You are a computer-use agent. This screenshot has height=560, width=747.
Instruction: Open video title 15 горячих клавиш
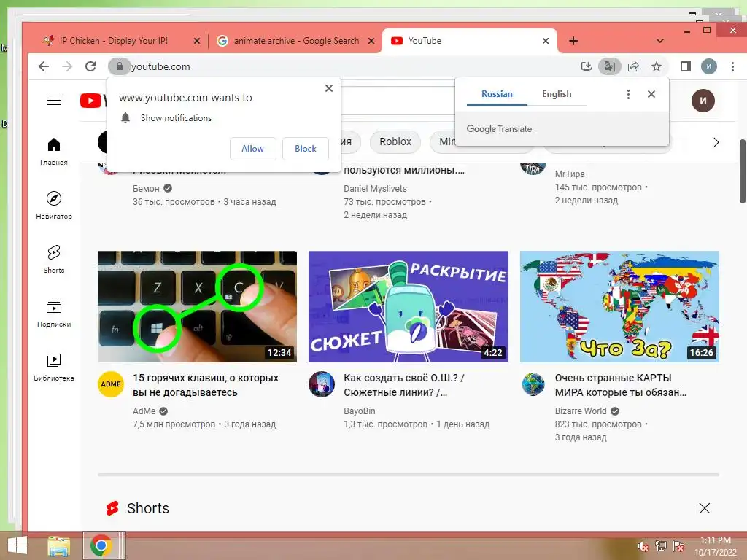pos(205,385)
